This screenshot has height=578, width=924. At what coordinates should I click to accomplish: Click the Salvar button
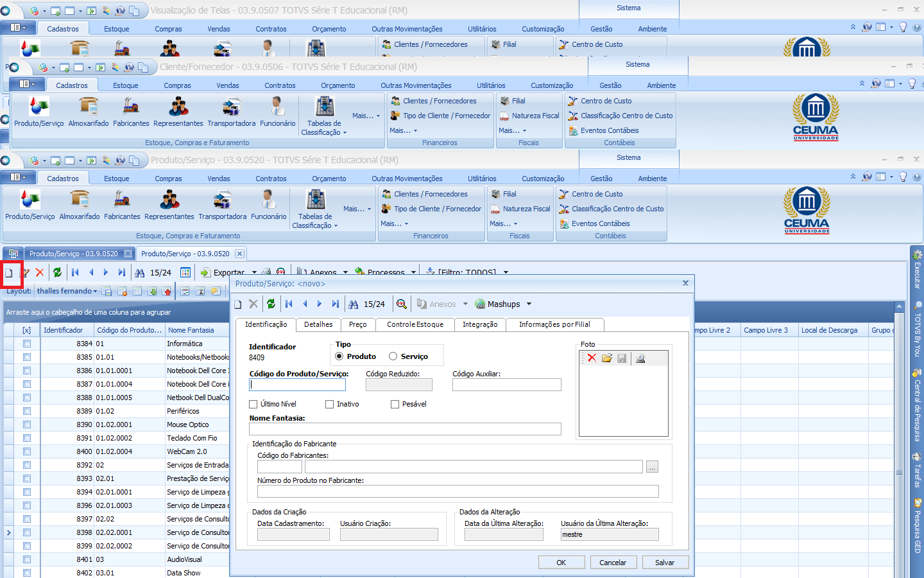[x=665, y=562]
